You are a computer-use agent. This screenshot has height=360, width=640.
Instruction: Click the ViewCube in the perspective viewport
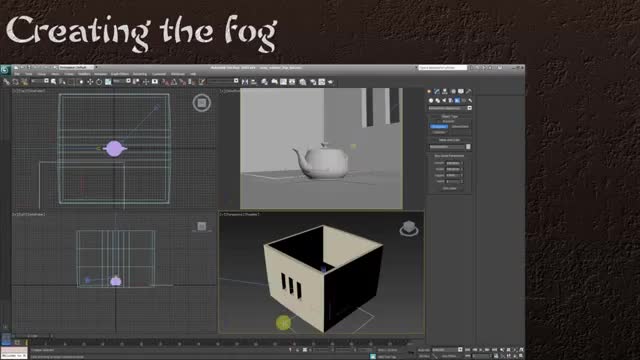409,229
